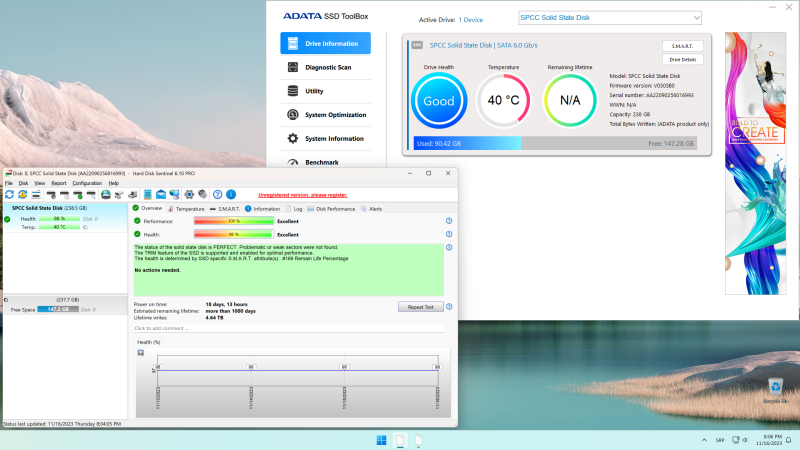Click the Good drive health gauge
Viewport: 800px width, 450px height.
[439, 101]
